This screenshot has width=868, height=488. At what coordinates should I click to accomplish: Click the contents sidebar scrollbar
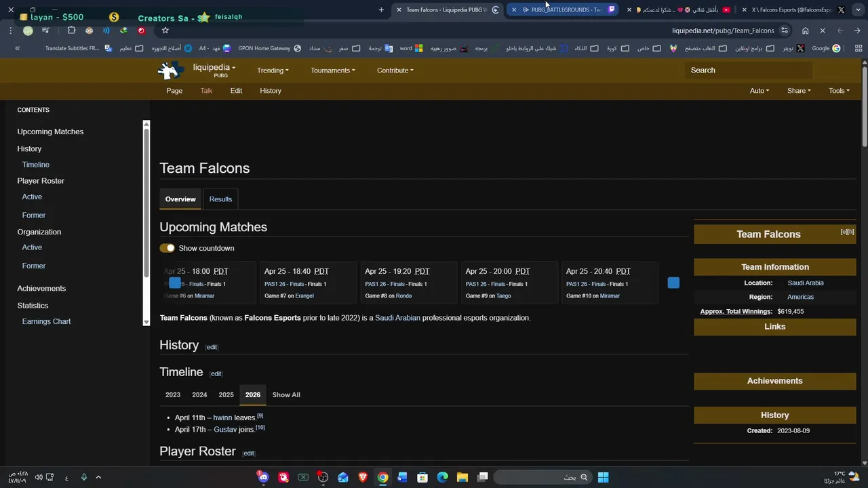tap(146, 203)
